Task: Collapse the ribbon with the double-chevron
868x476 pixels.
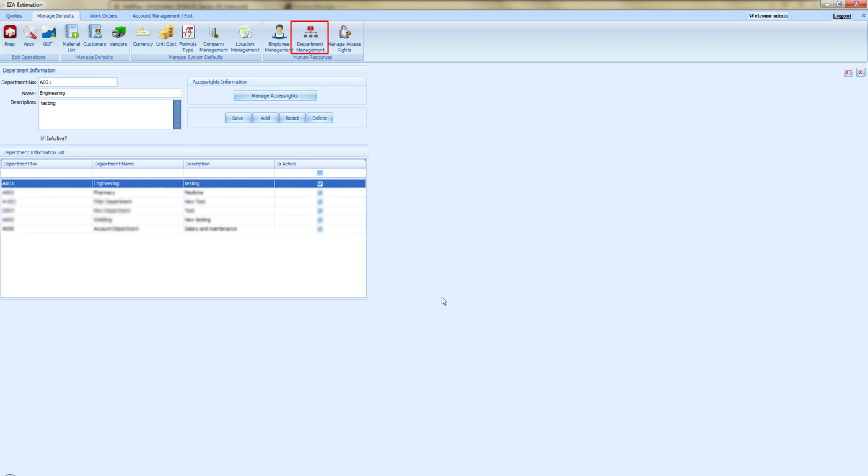Action: [864, 15]
